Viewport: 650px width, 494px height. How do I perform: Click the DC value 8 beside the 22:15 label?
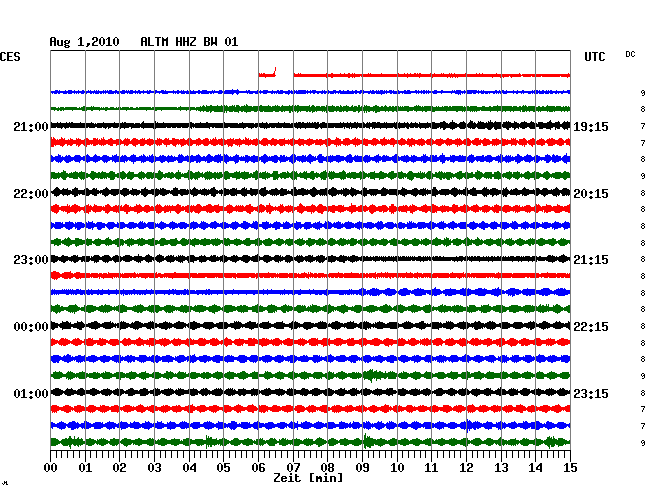(x=643, y=327)
